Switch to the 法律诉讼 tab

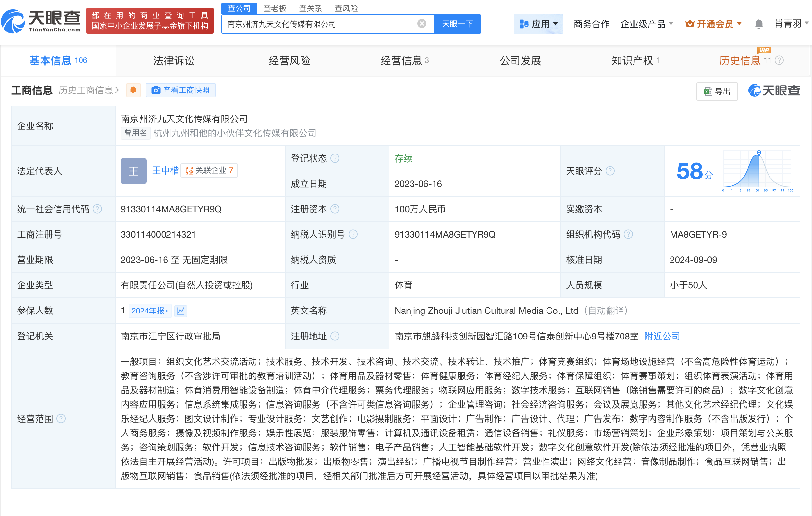coord(174,61)
